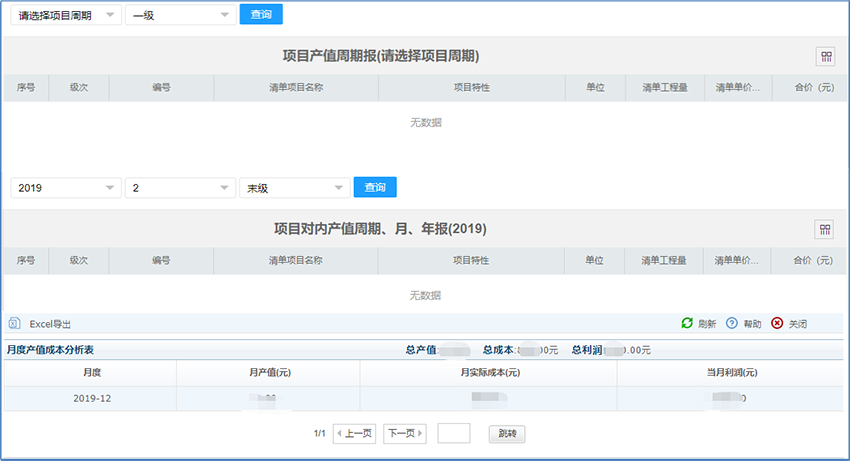Open the 2019 year dropdown

coord(66,188)
